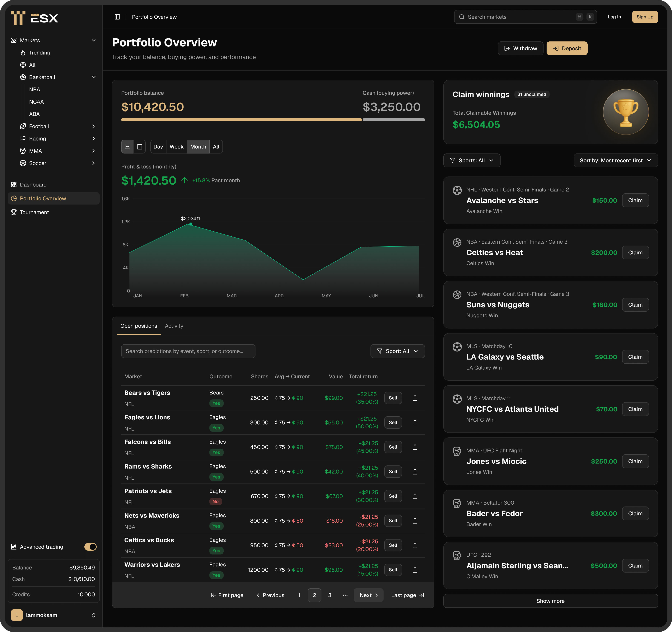Go to the Next positions page
The width and height of the screenshot is (672, 632).
[368, 595]
